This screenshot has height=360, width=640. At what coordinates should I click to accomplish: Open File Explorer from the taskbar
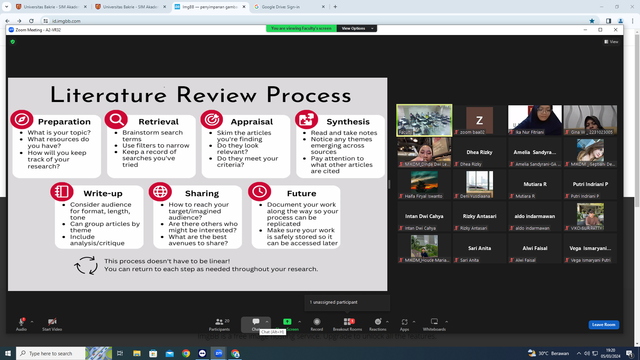(x=137, y=353)
